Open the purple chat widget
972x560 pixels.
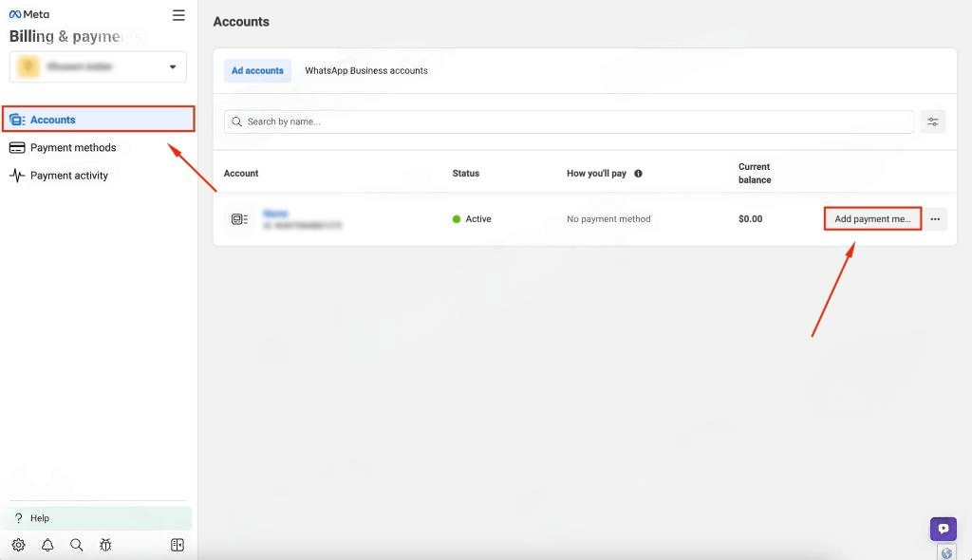pyautogui.click(x=944, y=529)
